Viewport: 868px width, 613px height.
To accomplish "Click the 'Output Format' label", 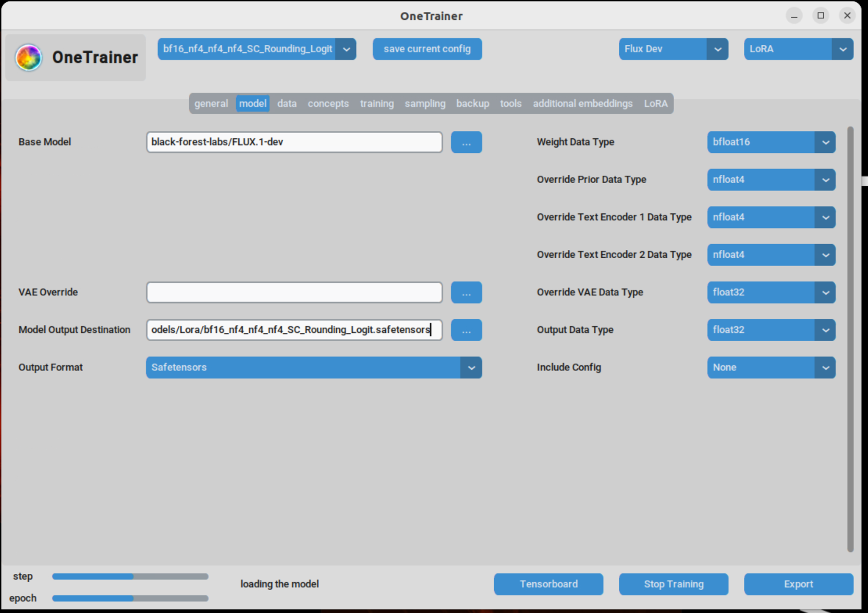I will point(51,367).
